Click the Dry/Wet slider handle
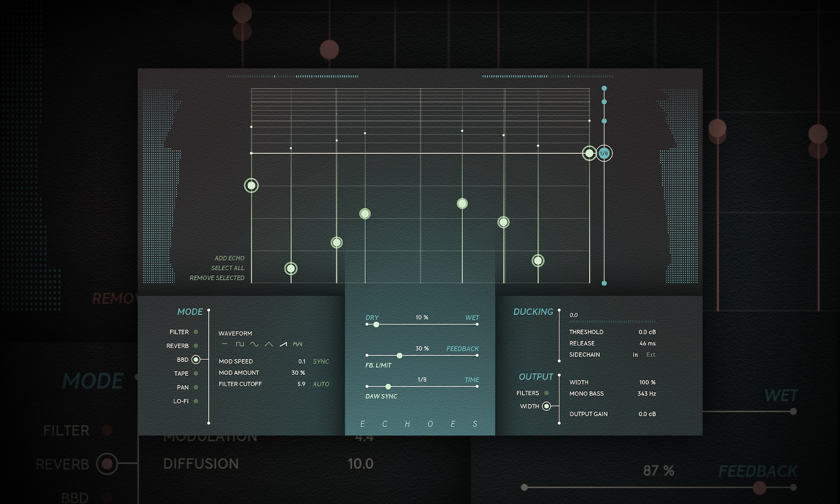840x504 pixels. click(x=376, y=324)
